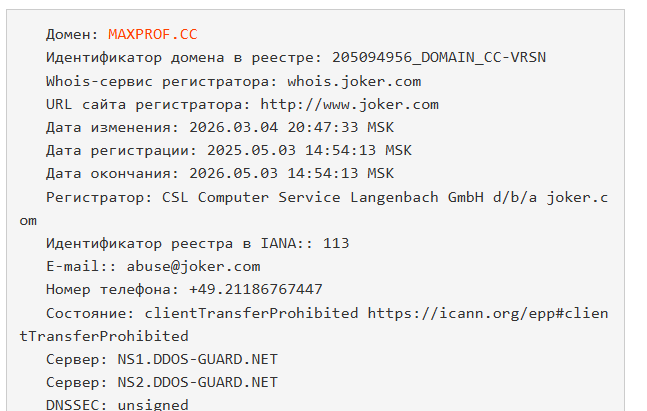The width and height of the screenshot is (647, 411).
Task: Click the CSL Computer Service Langenbach registrar name
Action: [335, 197]
